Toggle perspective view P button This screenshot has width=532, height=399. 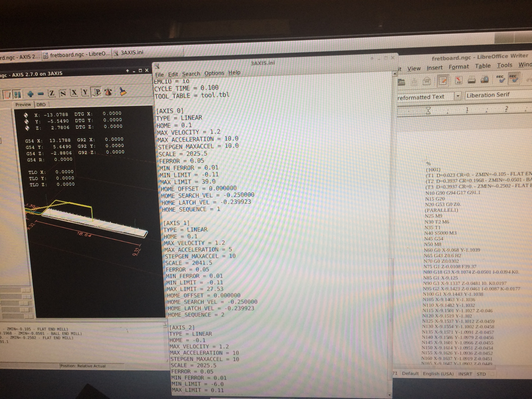[97, 92]
